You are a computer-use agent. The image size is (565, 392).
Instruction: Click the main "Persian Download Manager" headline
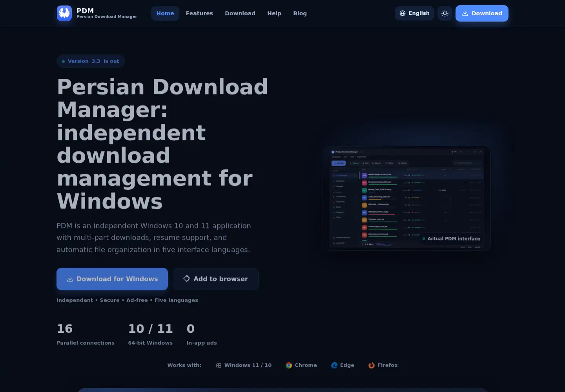pos(162,144)
